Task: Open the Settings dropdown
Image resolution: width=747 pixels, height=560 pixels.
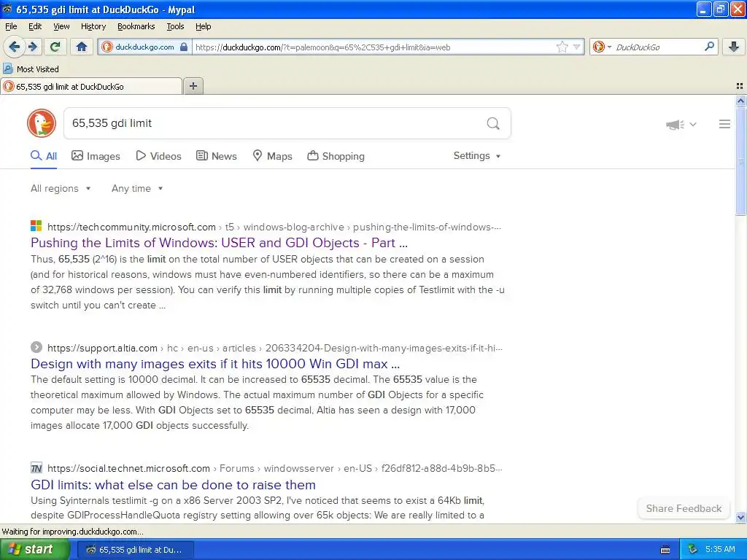Action: 477,156
